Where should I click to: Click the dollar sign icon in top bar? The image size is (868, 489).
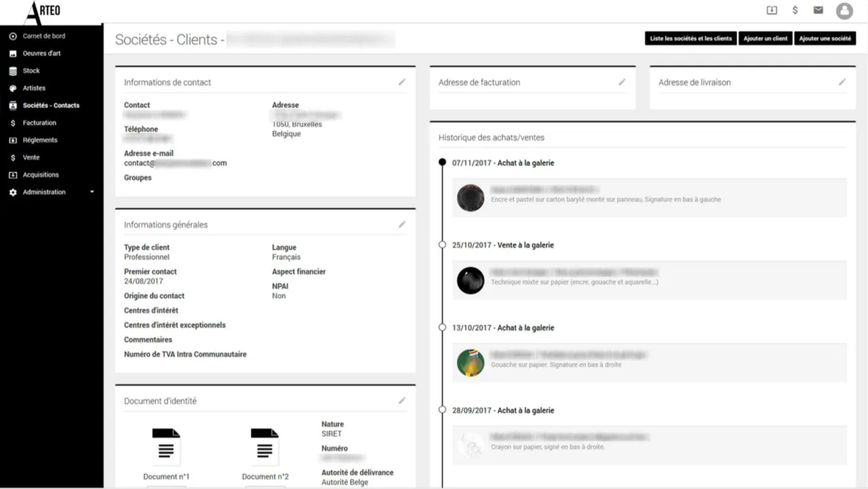coord(795,10)
